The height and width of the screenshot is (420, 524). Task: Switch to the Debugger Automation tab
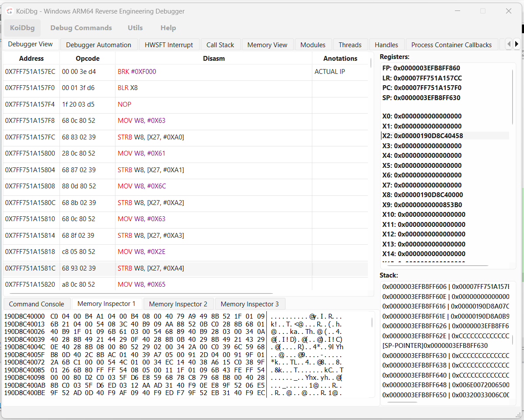pos(98,45)
